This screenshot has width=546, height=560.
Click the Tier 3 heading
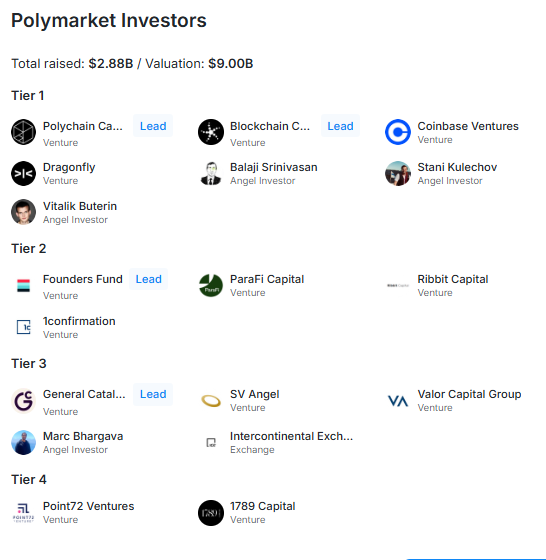click(x=29, y=364)
